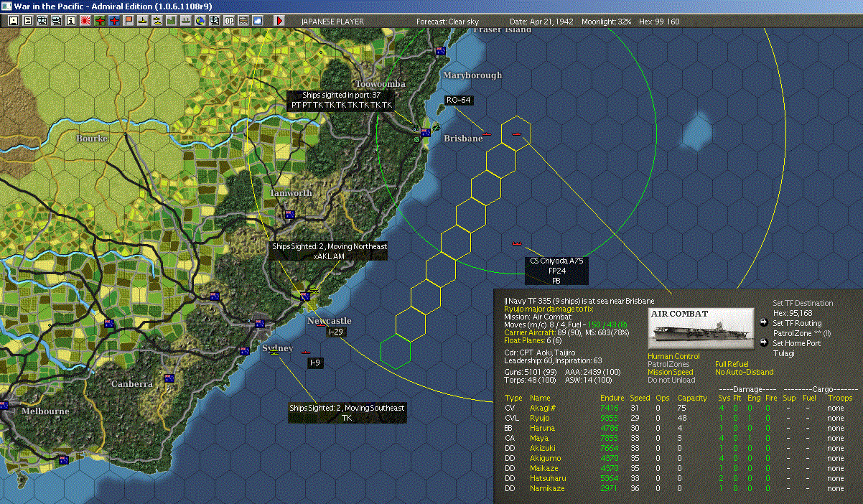
Task: Click the Australian flag near Maryborough
Action: tap(441, 50)
